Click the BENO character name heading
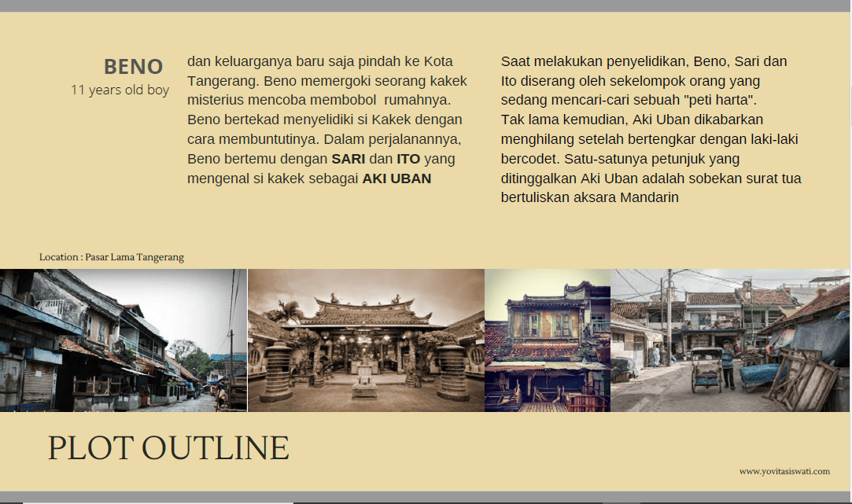852x504 pixels. [x=133, y=67]
